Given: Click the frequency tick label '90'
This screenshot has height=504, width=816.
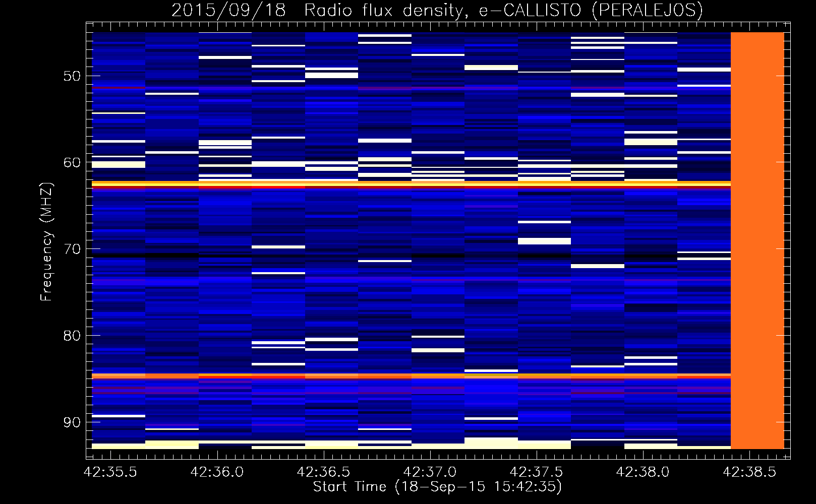Looking at the screenshot, I should pos(72,422).
